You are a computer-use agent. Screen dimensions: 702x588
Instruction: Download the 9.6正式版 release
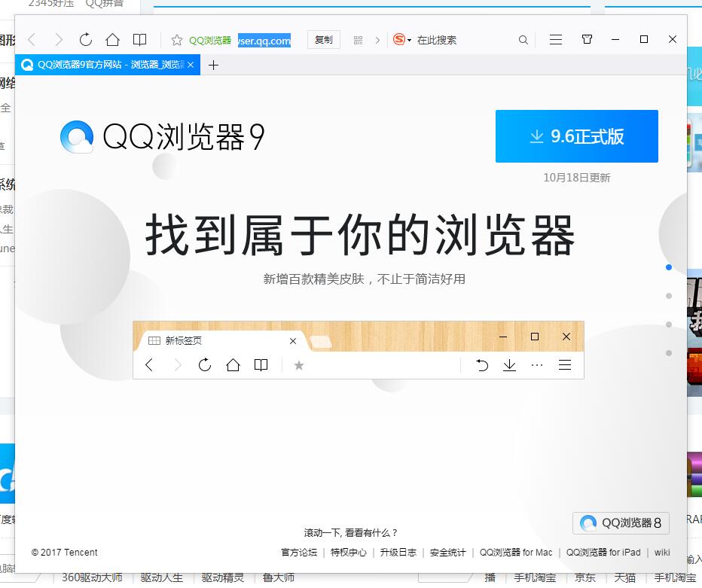(x=577, y=136)
